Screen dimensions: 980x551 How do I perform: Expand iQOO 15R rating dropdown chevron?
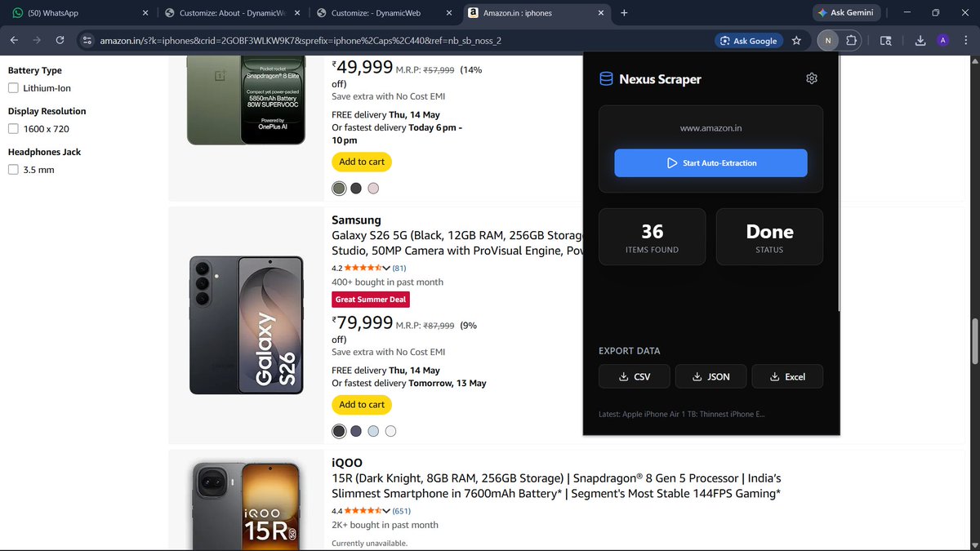click(386, 511)
